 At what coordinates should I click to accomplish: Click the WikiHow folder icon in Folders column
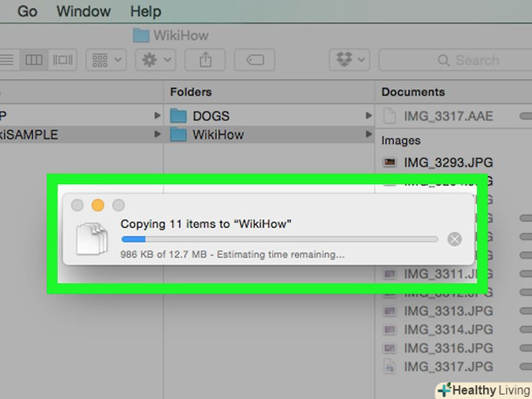click(x=178, y=134)
